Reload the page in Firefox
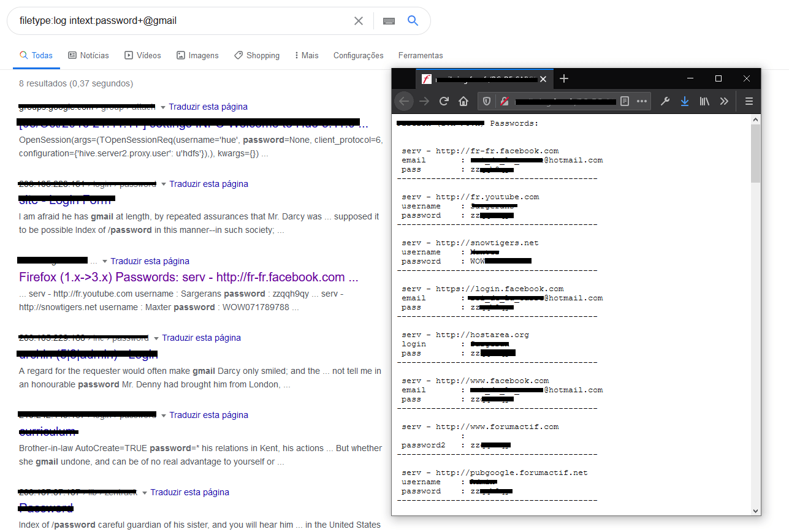The height and width of the screenshot is (532, 789). tap(443, 101)
